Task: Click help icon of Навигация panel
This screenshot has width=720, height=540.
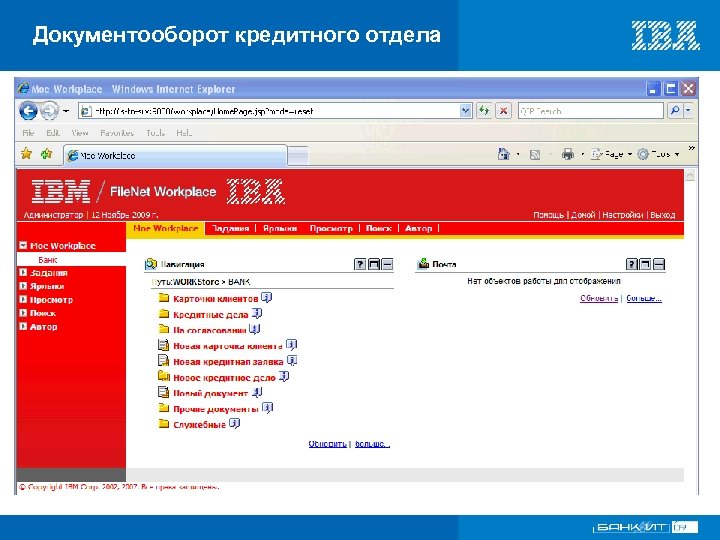Action: tap(360, 264)
